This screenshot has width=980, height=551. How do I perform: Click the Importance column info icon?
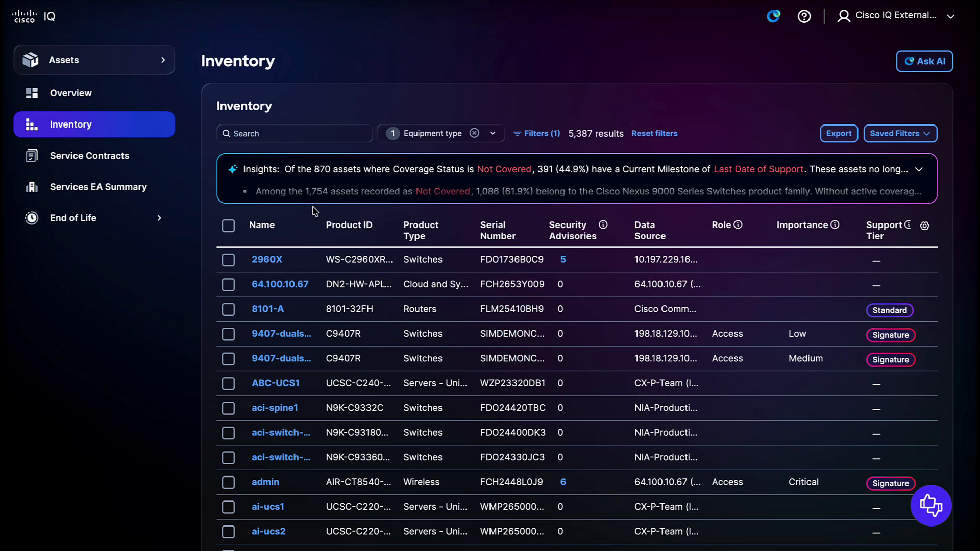pos(835,224)
